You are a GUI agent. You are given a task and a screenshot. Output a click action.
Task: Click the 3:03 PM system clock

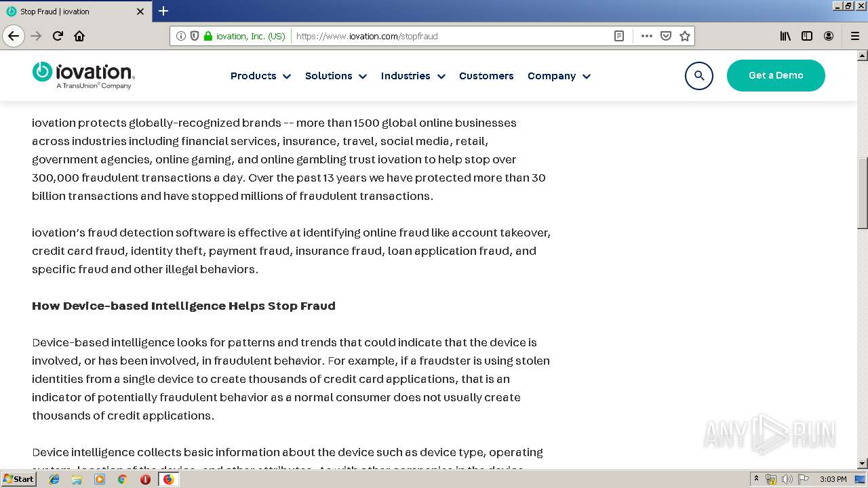(833, 479)
